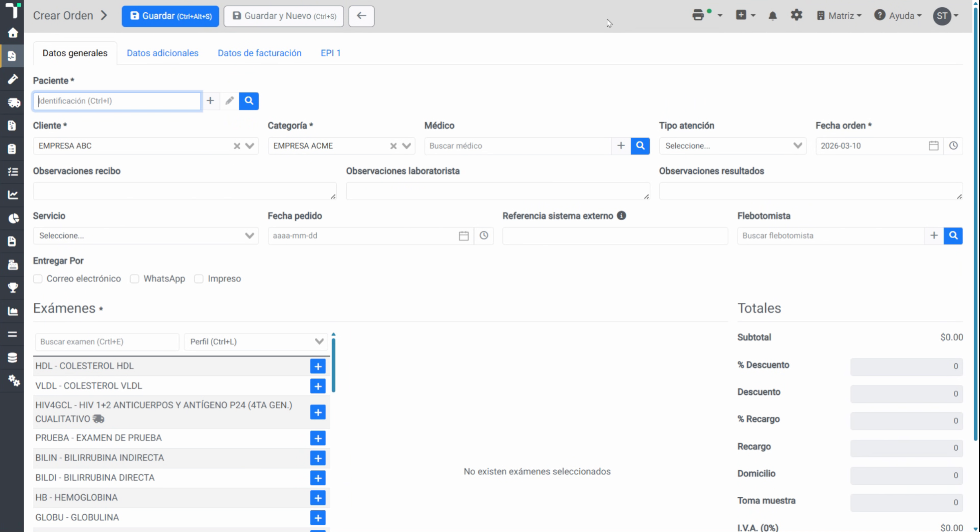Open the Ayuda help menu
980x532 pixels.
click(x=898, y=16)
